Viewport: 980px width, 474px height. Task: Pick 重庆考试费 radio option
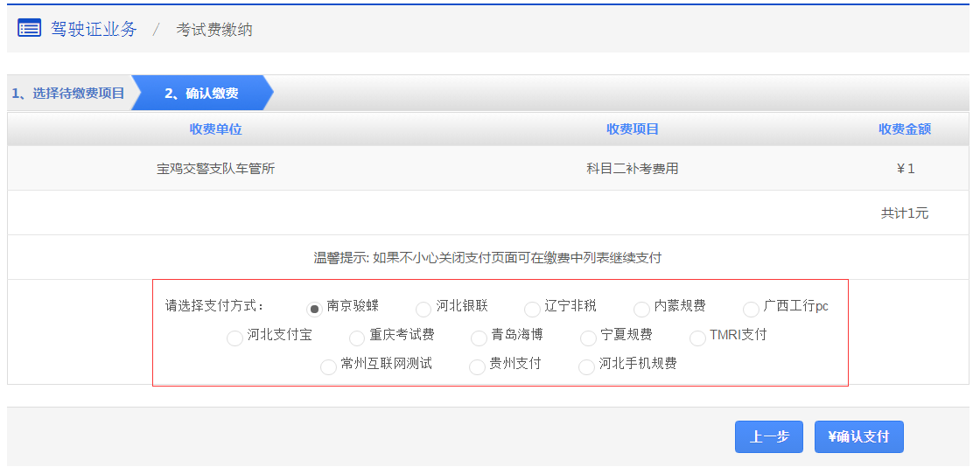pyautogui.click(x=357, y=338)
